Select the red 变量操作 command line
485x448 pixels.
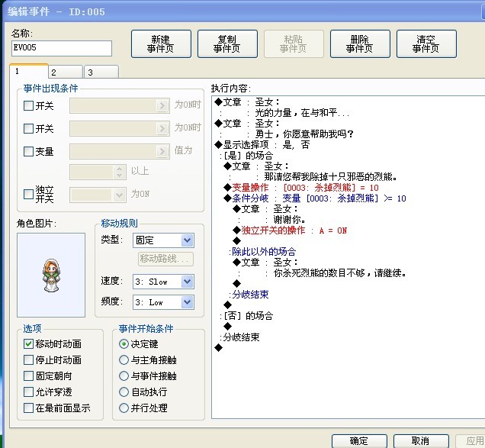click(301, 188)
